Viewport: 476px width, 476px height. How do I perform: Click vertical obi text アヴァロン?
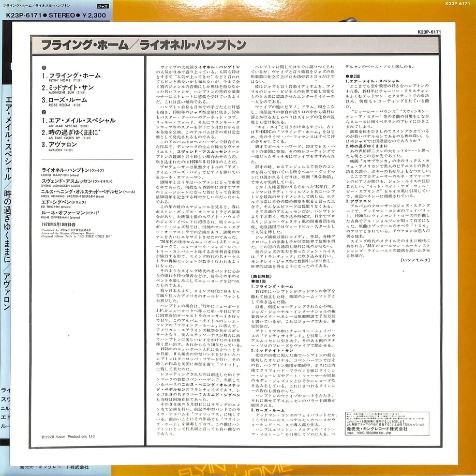pos(8,292)
